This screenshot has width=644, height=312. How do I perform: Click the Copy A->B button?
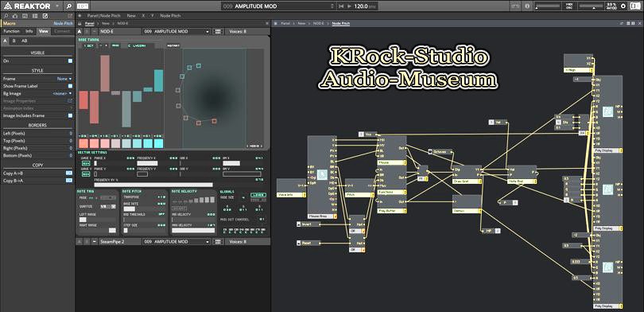[x=69, y=173]
